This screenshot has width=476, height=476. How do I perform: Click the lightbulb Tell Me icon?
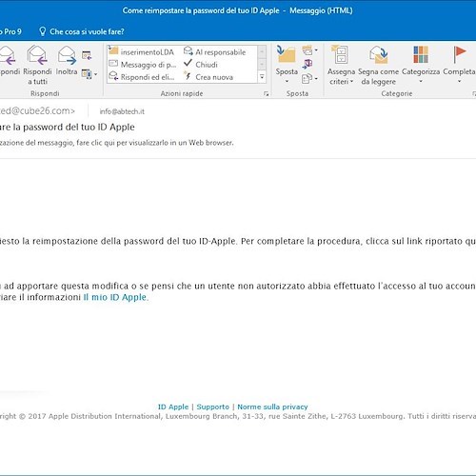pyautogui.click(x=42, y=31)
